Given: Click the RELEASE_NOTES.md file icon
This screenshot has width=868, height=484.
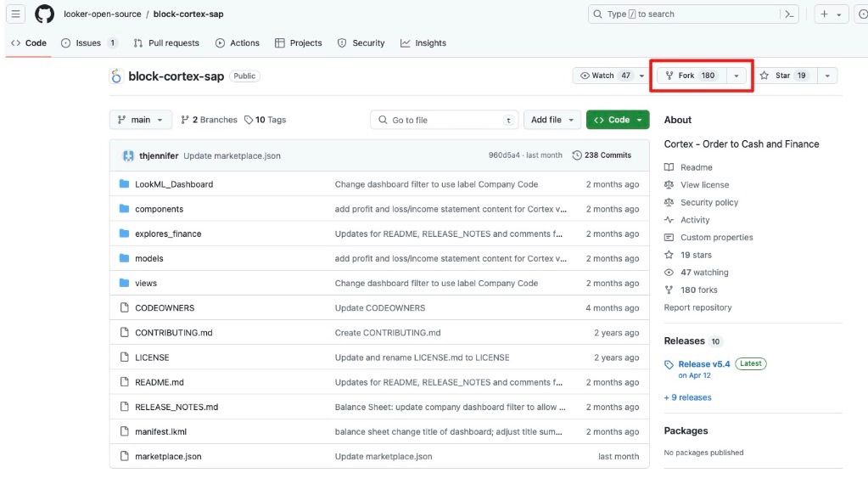Looking at the screenshot, I should (x=124, y=407).
